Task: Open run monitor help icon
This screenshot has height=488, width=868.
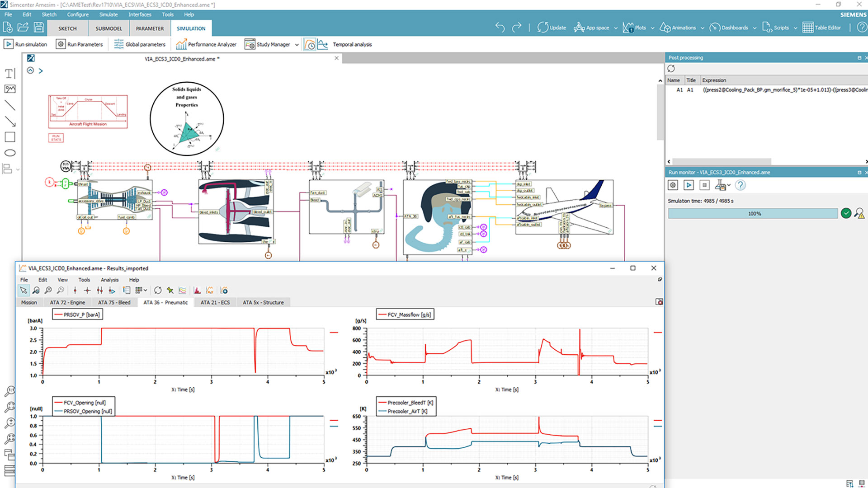Action: [x=740, y=185]
